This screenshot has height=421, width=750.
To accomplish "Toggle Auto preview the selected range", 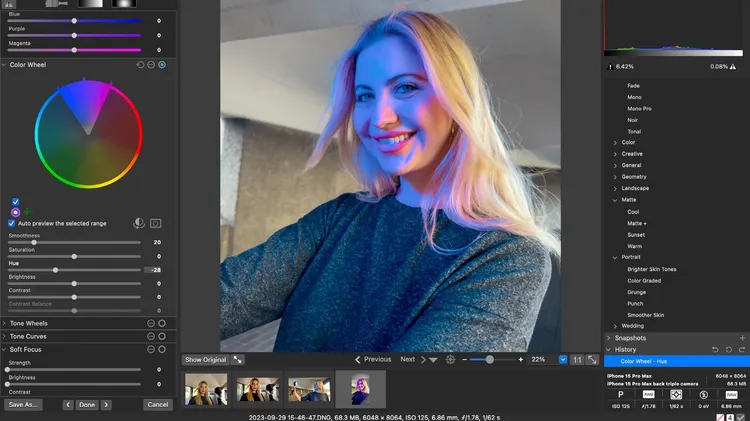I will [11, 223].
